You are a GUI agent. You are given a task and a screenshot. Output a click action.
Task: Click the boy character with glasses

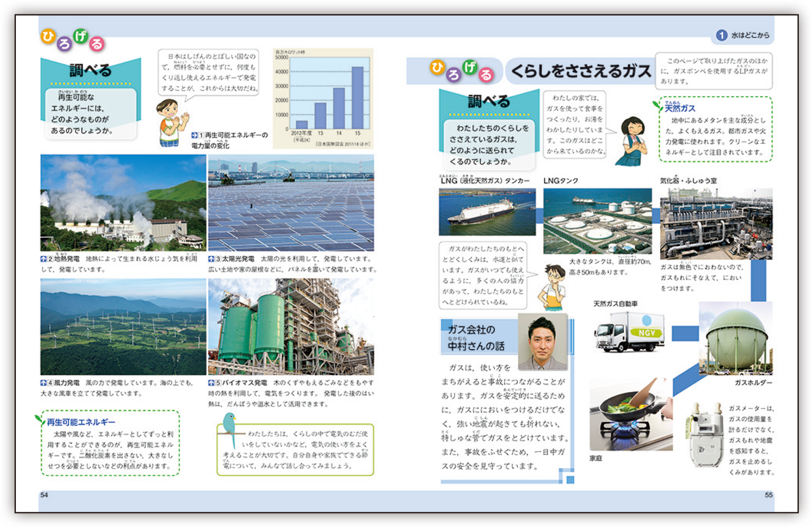pos(553,287)
